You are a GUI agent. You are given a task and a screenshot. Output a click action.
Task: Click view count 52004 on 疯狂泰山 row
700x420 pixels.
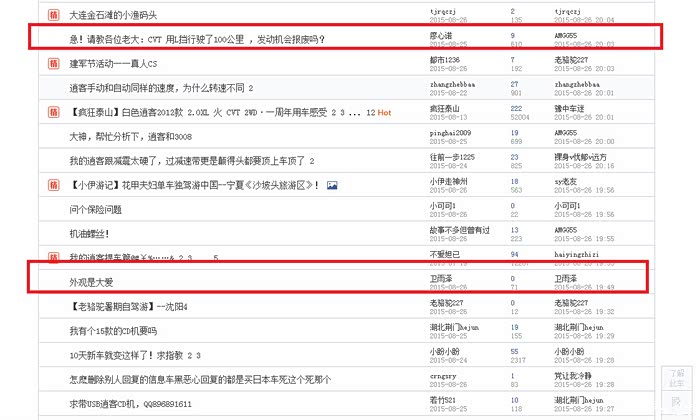click(520, 117)
